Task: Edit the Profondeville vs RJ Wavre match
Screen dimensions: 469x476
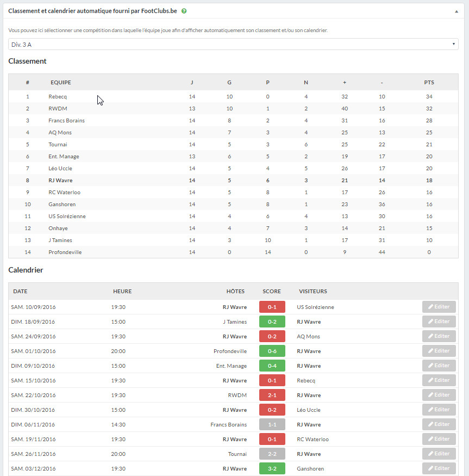Action: point(439,351)
